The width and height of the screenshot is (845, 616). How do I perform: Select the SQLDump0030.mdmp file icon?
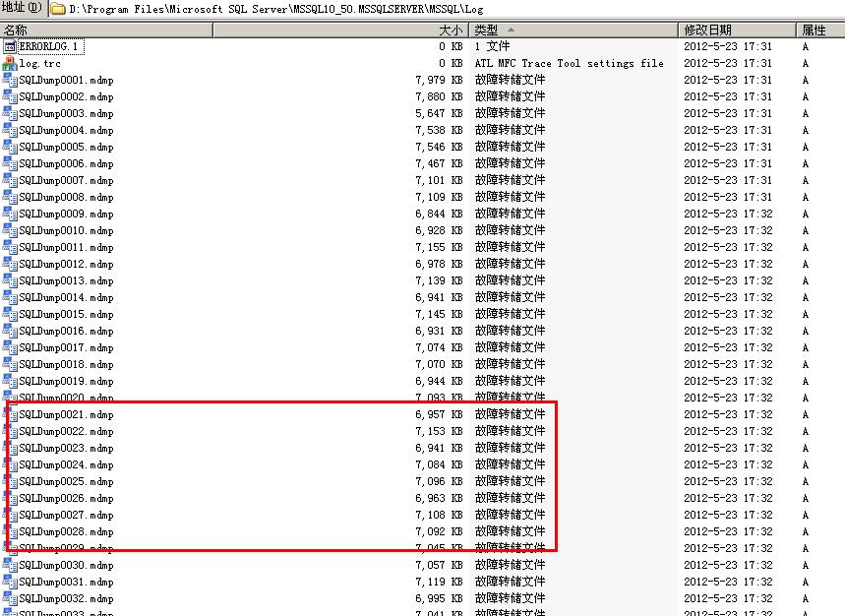point(10,566)
